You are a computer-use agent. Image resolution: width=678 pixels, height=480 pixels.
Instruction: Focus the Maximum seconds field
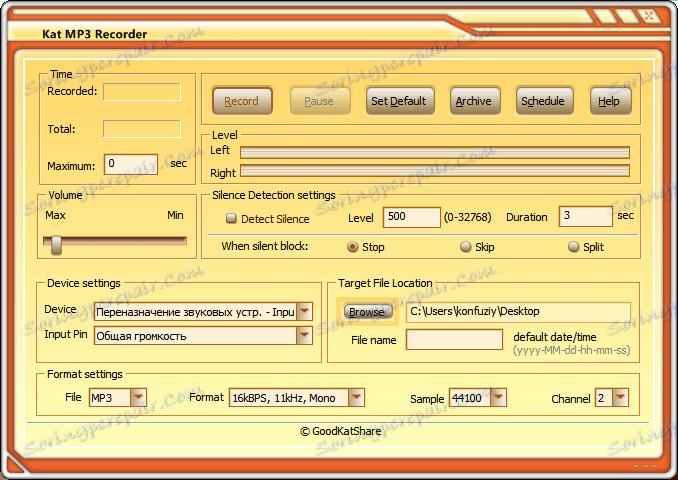click(x=131, y=164)
